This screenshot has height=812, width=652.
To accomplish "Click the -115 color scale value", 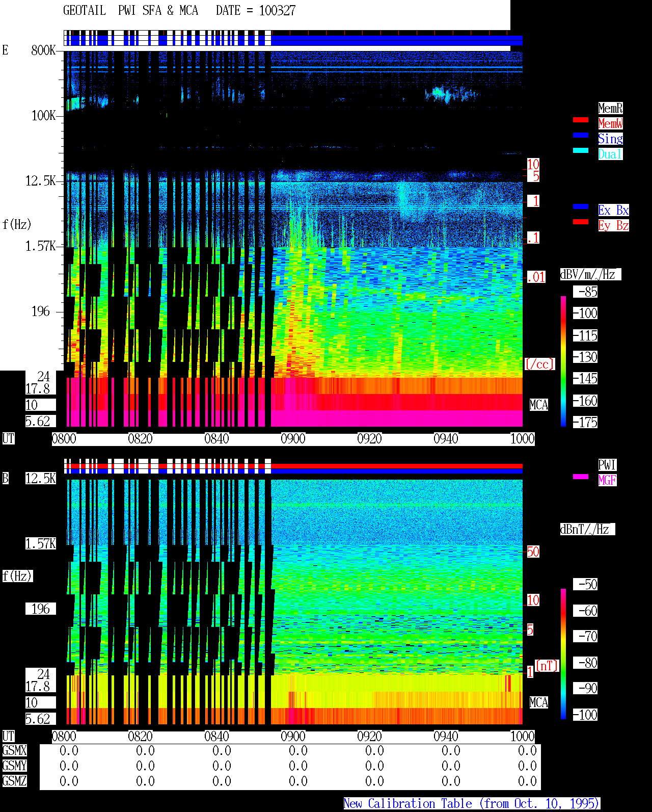I will click(x=586, y=335).
